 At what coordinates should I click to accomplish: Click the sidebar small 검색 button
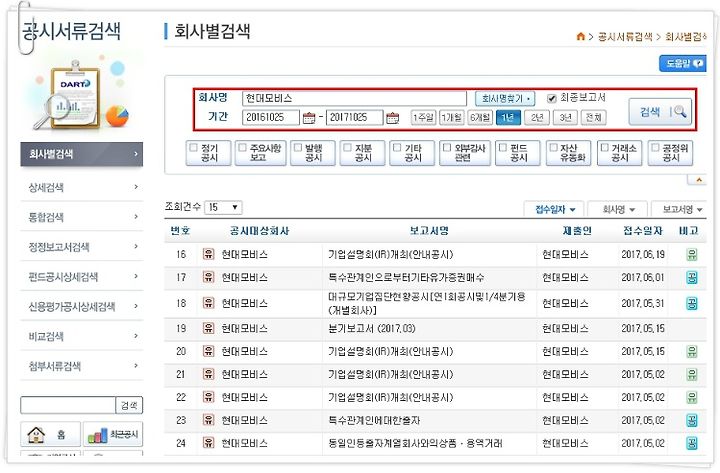[x=129, y=405]
